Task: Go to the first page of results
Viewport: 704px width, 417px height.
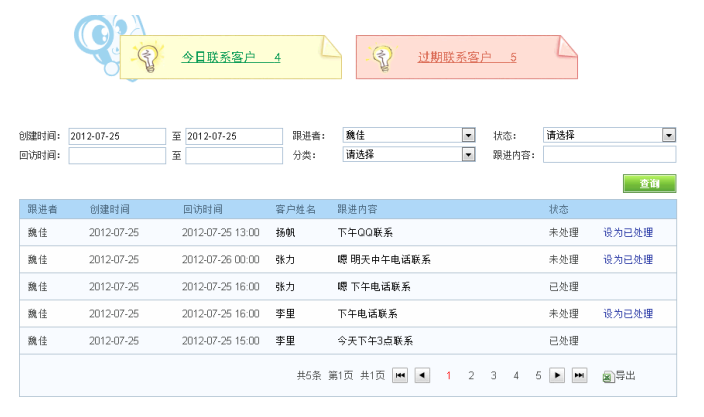Action: 400,375
